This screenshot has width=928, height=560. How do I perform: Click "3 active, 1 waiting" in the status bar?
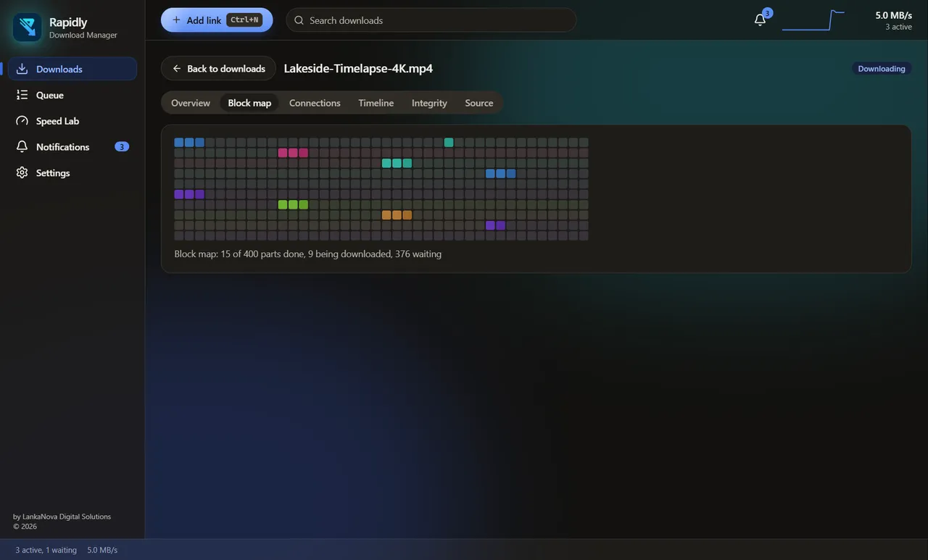46,550
